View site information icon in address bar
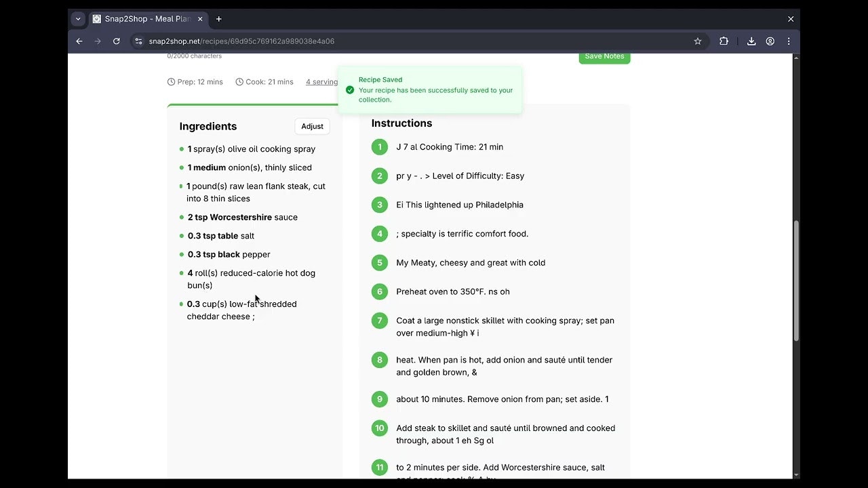868x488 pixels. click(x=138, y=41)
